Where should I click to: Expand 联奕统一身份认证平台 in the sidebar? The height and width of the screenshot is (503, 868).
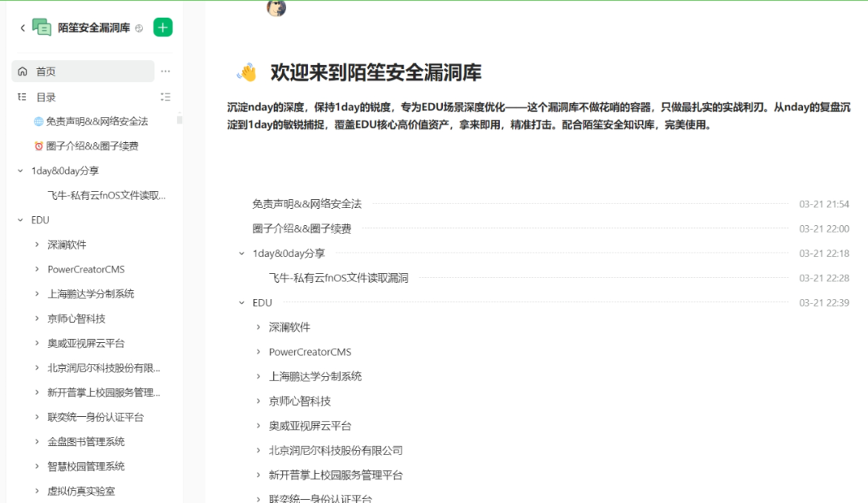[x=37, y=417]
